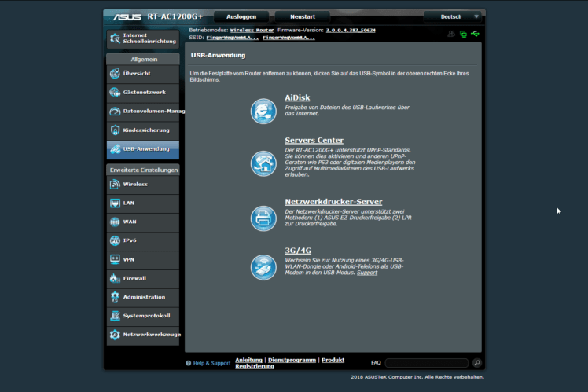The width and height of the screenshot is (588, 392).
Task: Click the network clients status icon
Action: (x=464, y=34)
